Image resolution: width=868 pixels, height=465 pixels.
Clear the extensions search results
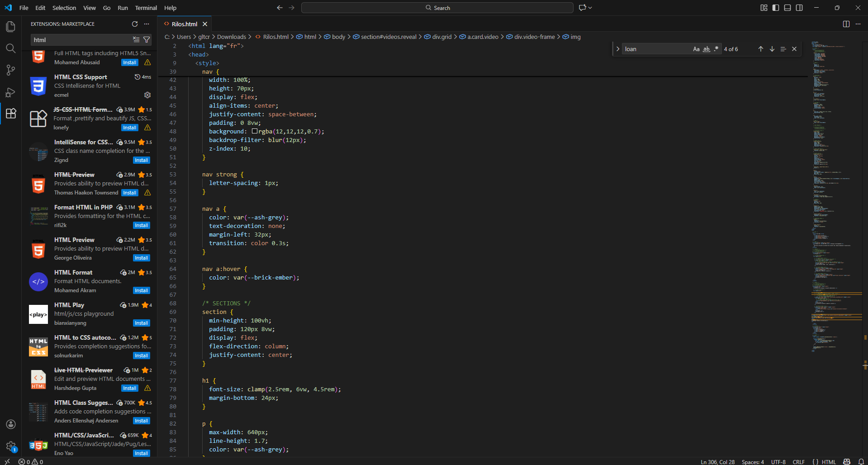pos(136,40)
